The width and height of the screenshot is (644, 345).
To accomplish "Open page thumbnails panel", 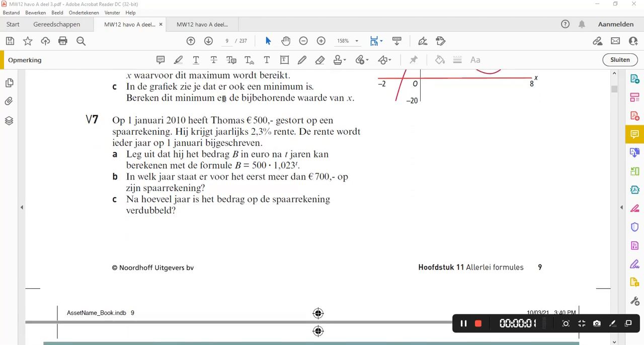I will coord(9,83).
